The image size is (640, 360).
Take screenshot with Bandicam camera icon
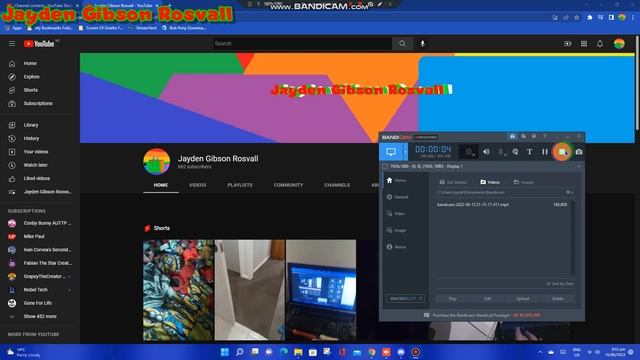pos(579,152)
